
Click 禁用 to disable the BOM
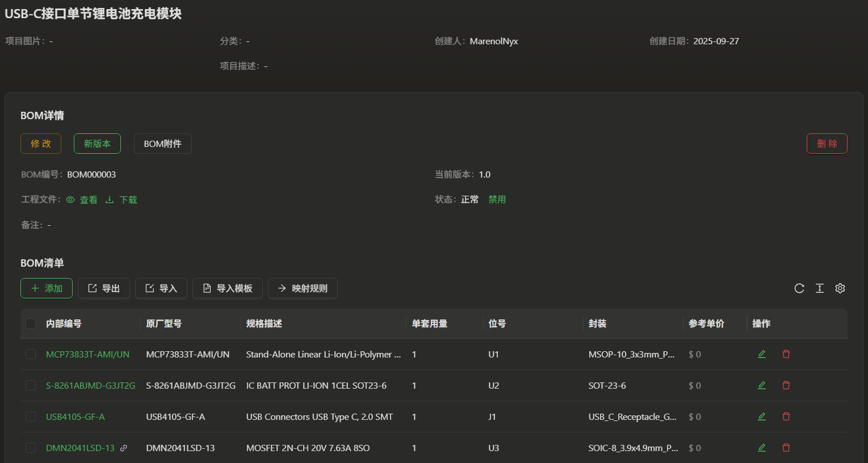point(497,200)
